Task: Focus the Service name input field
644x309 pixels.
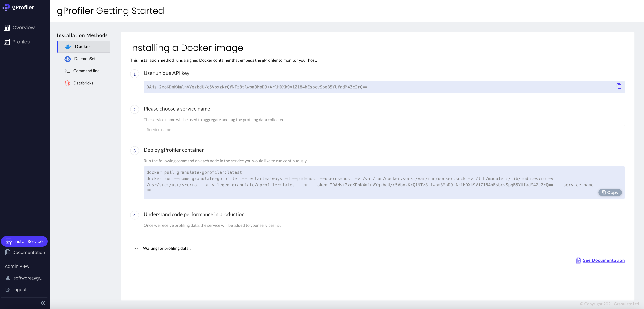Action: (384, 129)
